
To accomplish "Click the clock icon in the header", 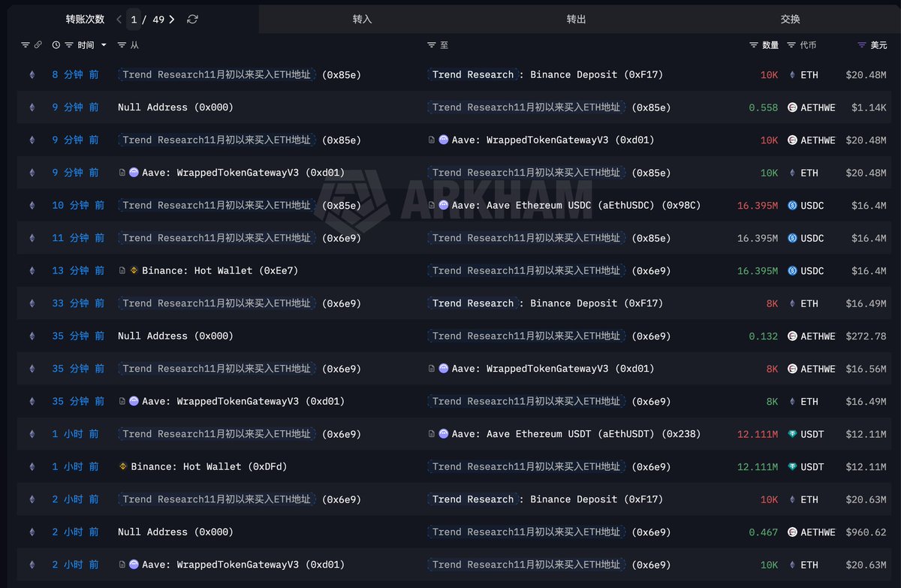I will tap(56, 45).
